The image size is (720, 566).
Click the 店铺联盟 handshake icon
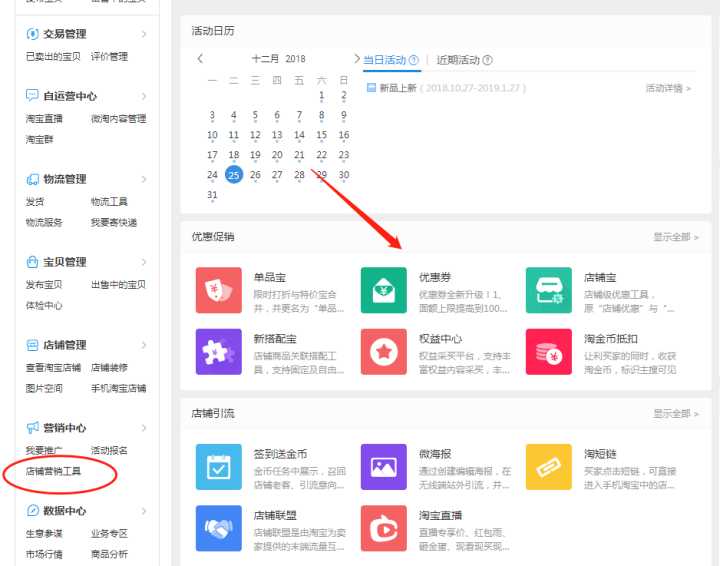[219, 528]
